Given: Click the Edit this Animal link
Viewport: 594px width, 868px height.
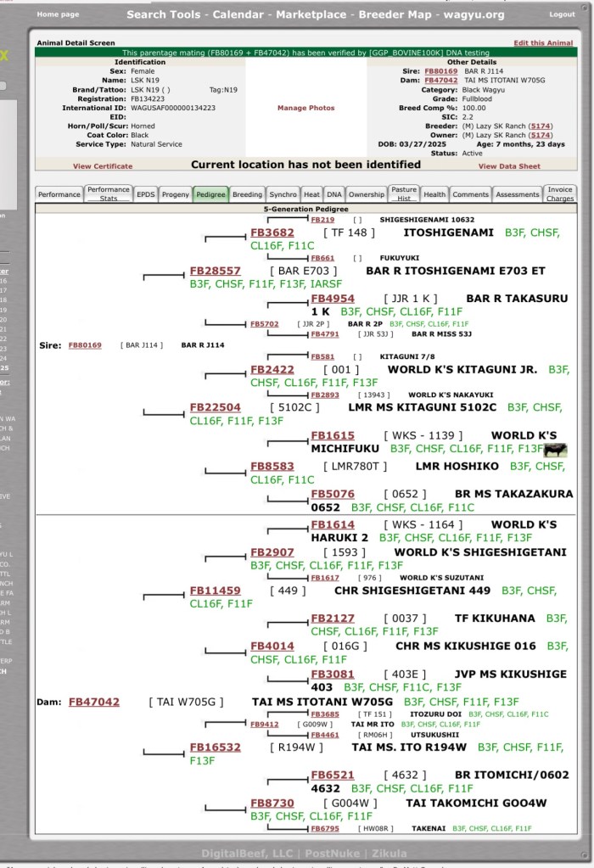Looking at the screenshot, I should coord(543,42).
